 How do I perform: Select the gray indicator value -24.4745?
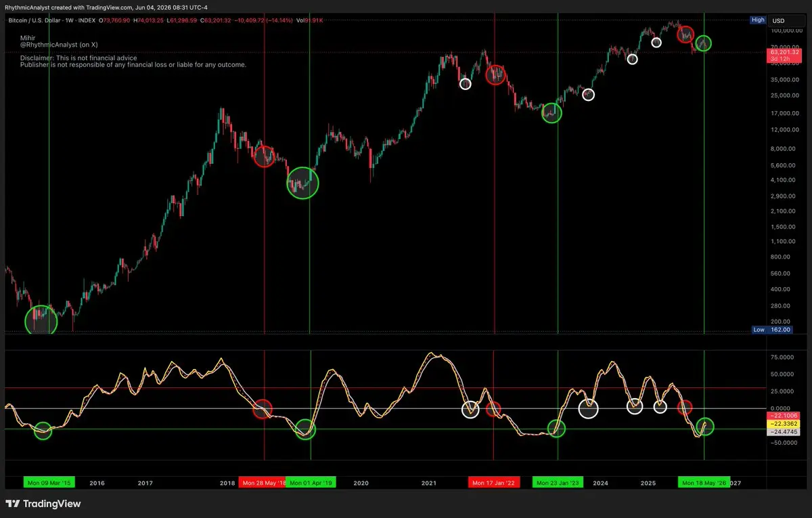[784, 431]
